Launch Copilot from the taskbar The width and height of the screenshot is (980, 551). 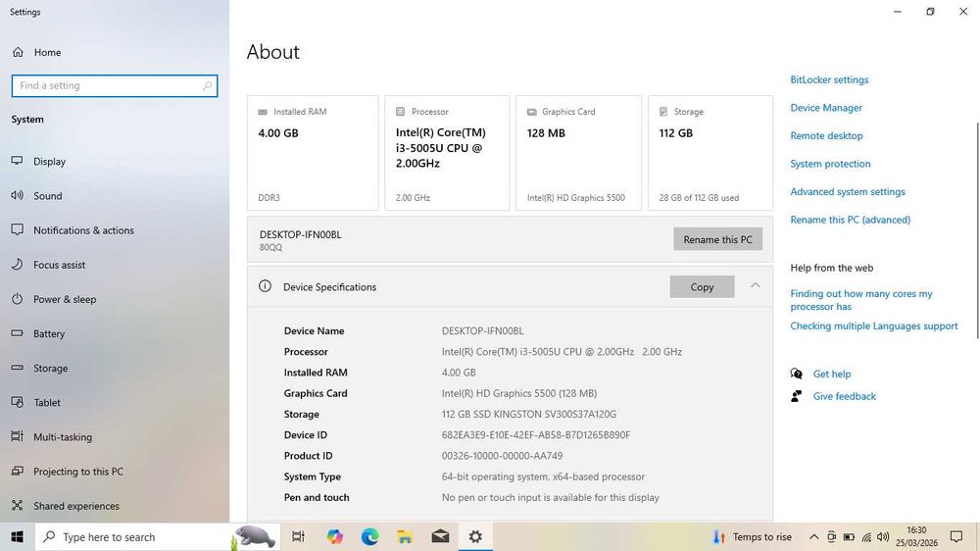coord(334,536)
